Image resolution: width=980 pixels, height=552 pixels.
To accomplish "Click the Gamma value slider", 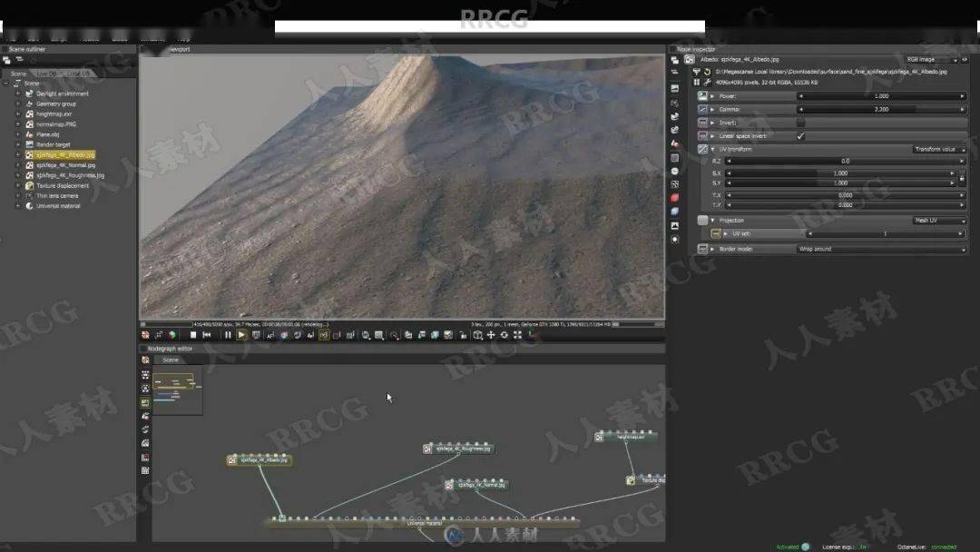I will [880, 109].
